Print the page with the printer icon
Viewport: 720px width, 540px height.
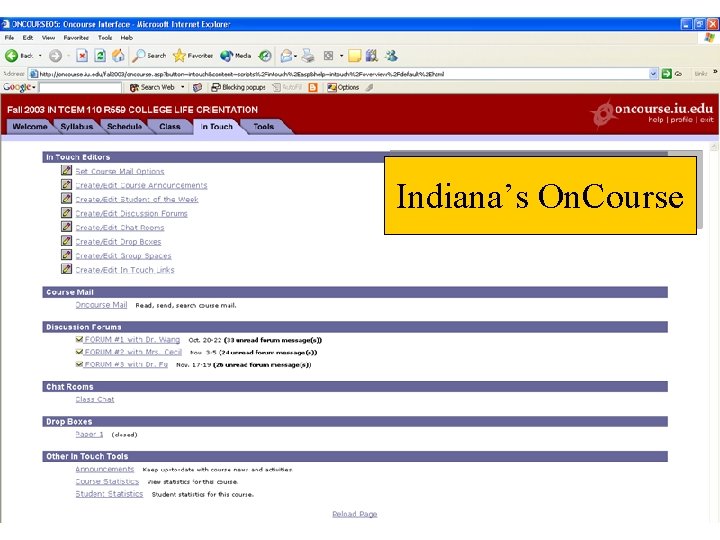pos(308,56)
